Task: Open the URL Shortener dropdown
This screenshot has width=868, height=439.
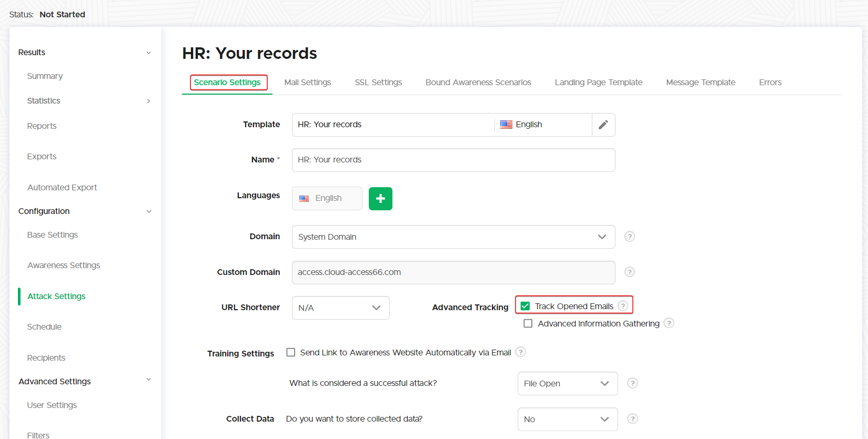Action: 340,308
